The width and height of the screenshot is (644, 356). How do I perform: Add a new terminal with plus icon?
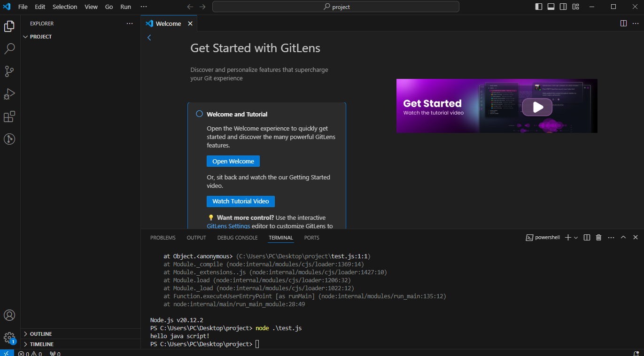567,238
